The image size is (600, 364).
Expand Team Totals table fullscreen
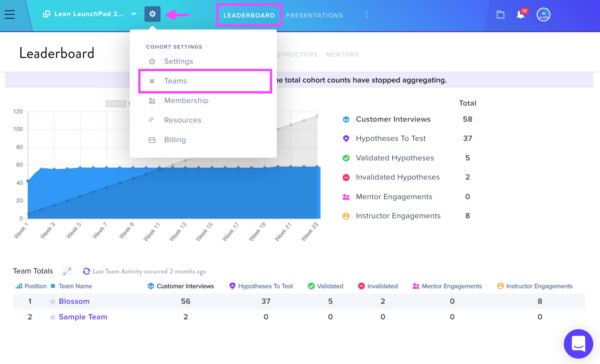[67, 271]
